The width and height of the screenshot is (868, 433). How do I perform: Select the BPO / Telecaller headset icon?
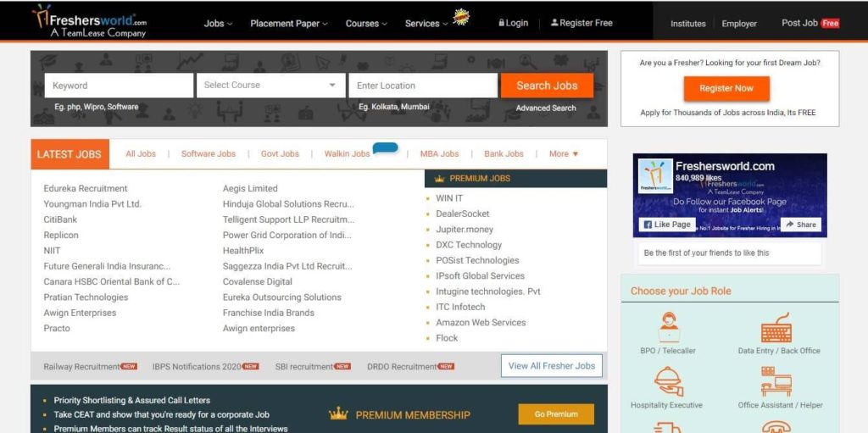point(668,327)
